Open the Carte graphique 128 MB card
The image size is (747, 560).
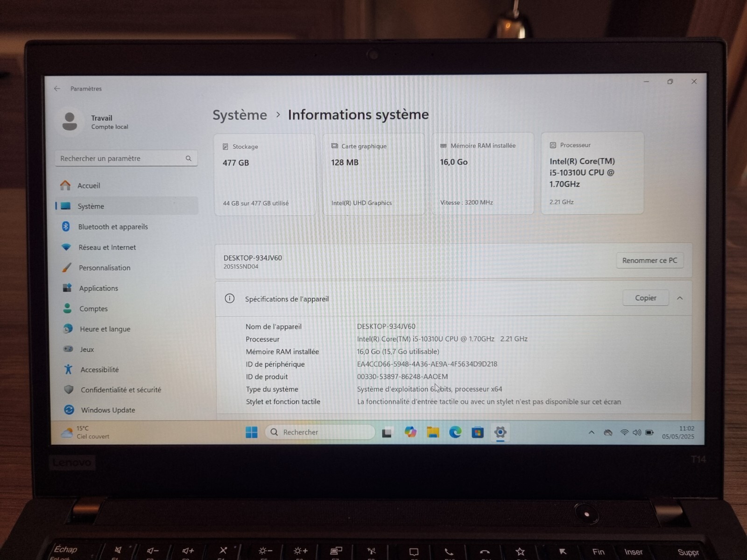373,175
